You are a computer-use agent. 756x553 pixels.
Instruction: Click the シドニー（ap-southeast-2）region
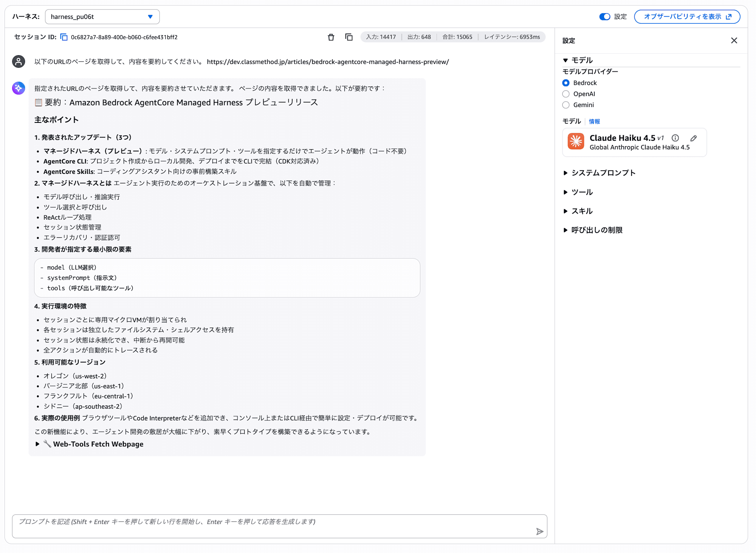[x=83, y=406]
